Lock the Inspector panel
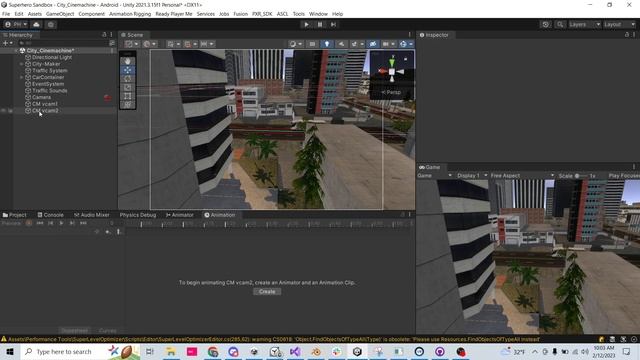640x360 pixels. (x=627, y=35)
